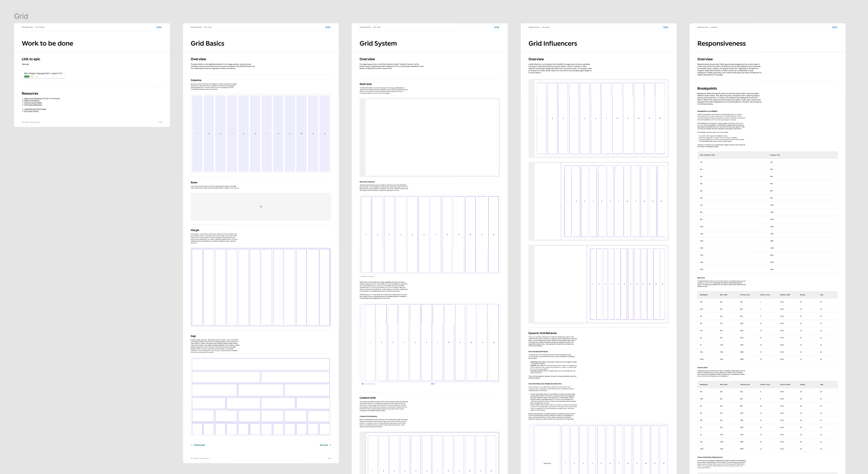Click the TBD placeholder box under Rows
The width and height of the screenshot is (868, 474).
click(261, 207)
